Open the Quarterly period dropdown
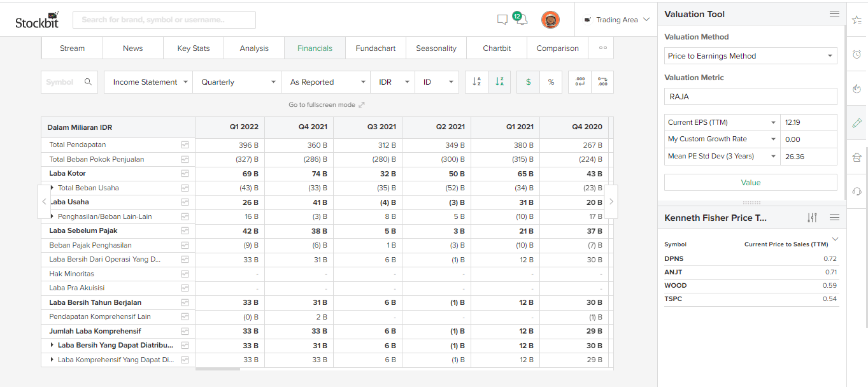Viewport: 868px width, 387px height. [237, 82]
